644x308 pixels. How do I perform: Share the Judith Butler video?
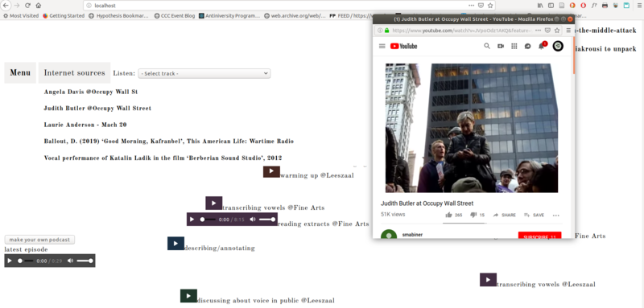[x=505, y=215]
